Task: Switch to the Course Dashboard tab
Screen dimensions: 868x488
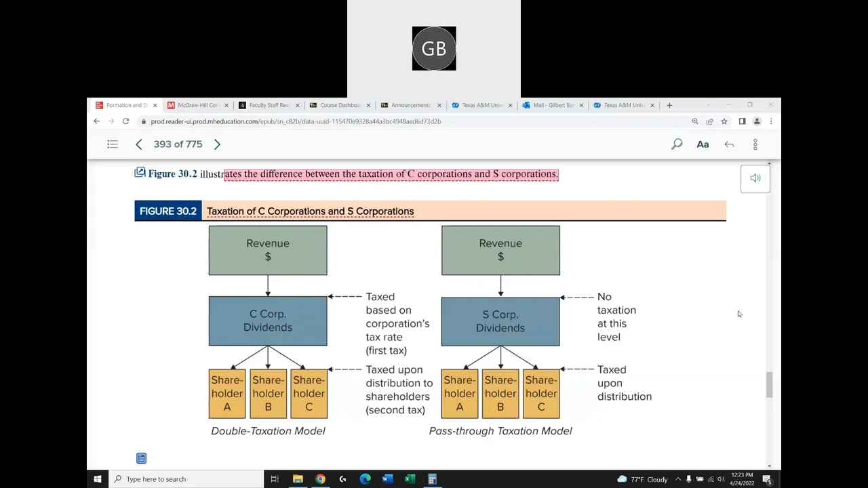Action: [339, 105]
